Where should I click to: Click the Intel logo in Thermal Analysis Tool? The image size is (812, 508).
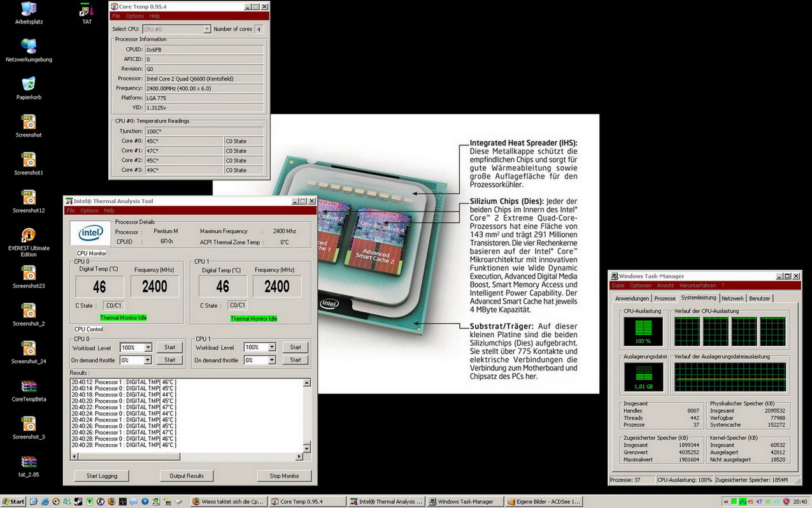[x=90, y=234]
